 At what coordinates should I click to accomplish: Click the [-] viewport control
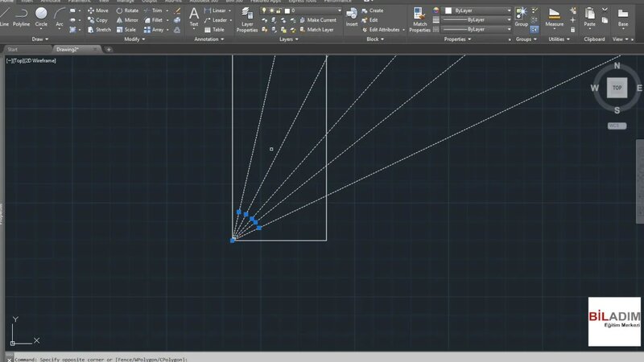point(10,61)
